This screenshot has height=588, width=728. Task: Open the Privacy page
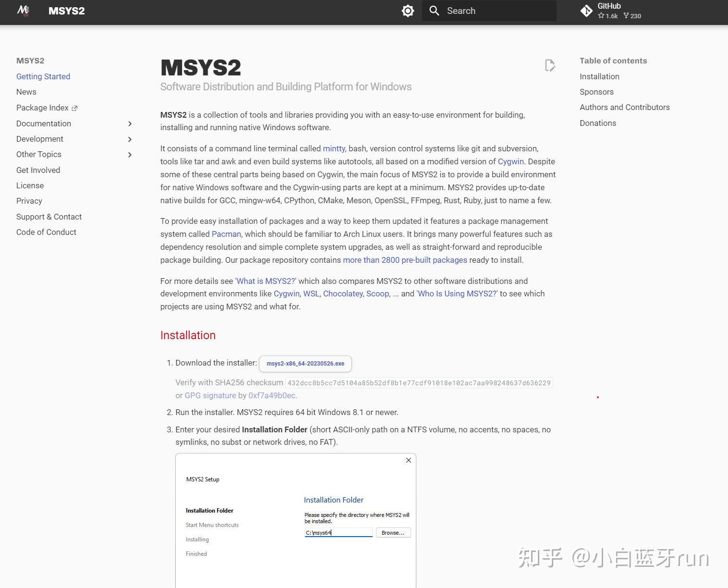[29, 201]
